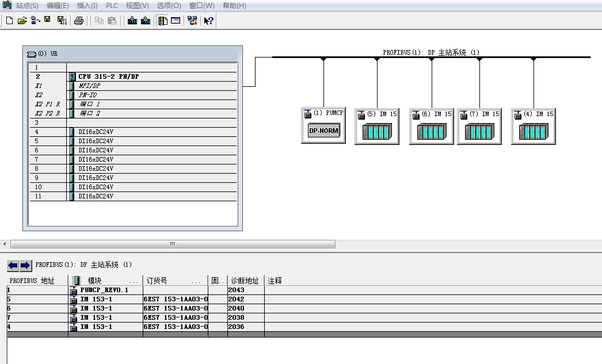Open online station via toolbar icon
This screenshot has height=364, width=602.
click(35, 20)
